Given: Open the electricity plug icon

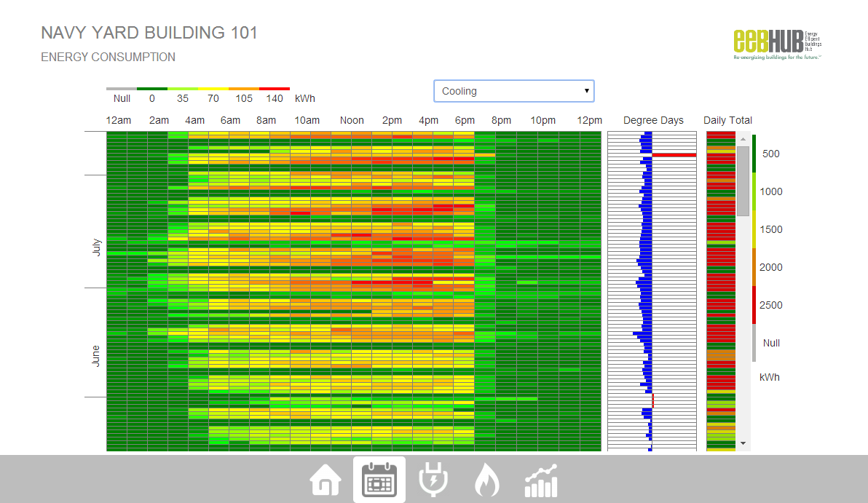Looking at the screenshot, I should point(433,480).
